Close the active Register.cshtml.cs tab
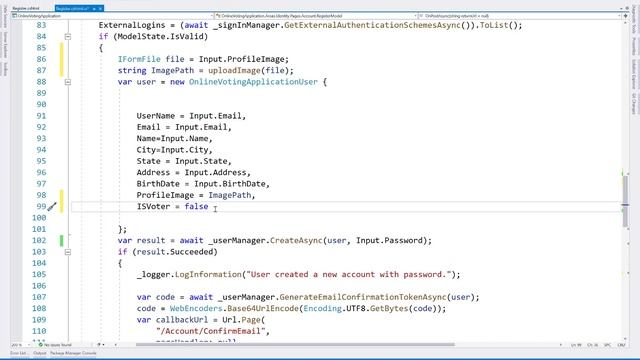The width and height of the screenshot is (640, 360). tap(100, 9)
